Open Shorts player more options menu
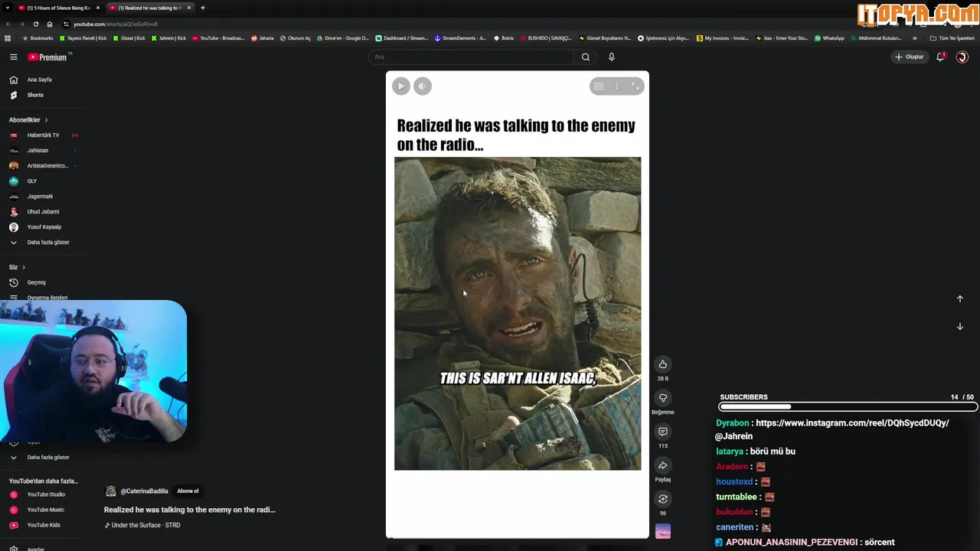The image size is (980, 551). click(617, 86)
